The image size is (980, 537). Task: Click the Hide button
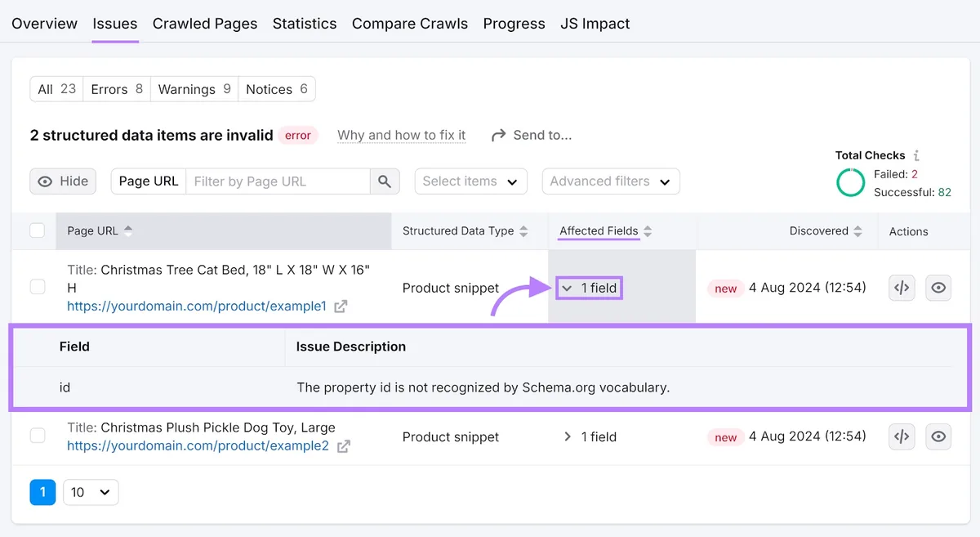point(63,181)
